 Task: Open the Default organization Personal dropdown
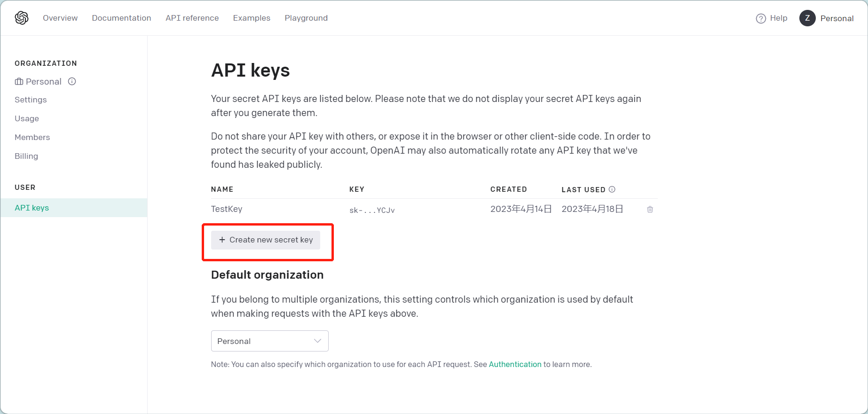269,341
